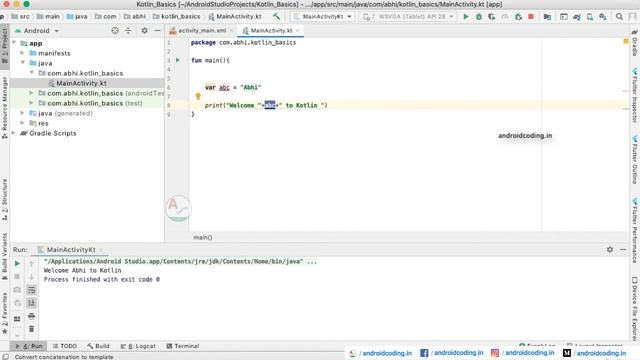Close the MainActivity.kt editor tab
This screenshot has height=360, width=640.
tap(298, 31)
